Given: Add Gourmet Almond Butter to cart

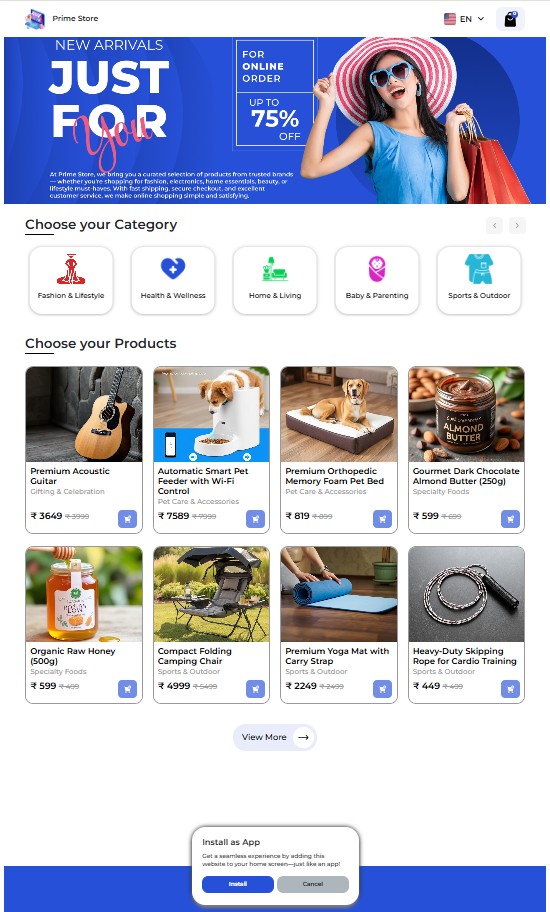Looking at the screenshot, I should (510, 519).
